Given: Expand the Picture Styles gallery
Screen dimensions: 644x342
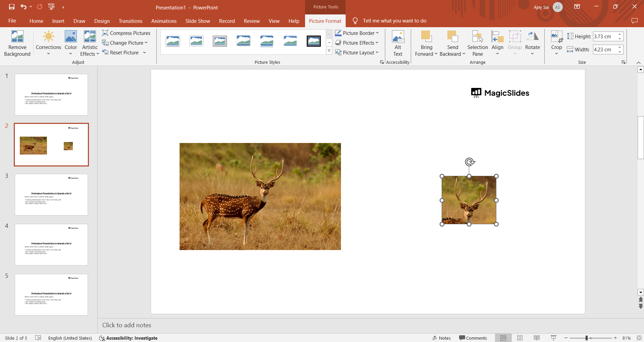Looking at the screenshot, I should [329, 51].
